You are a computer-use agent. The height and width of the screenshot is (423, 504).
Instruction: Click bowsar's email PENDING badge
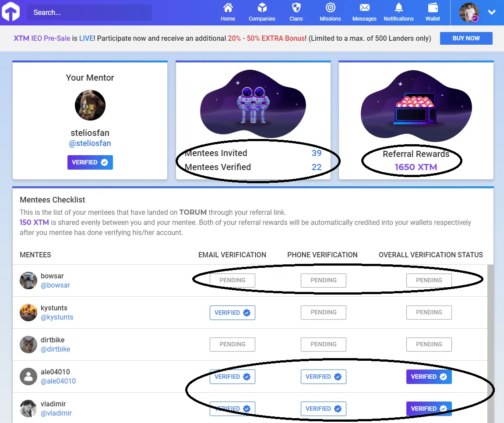tap(233, 281)
